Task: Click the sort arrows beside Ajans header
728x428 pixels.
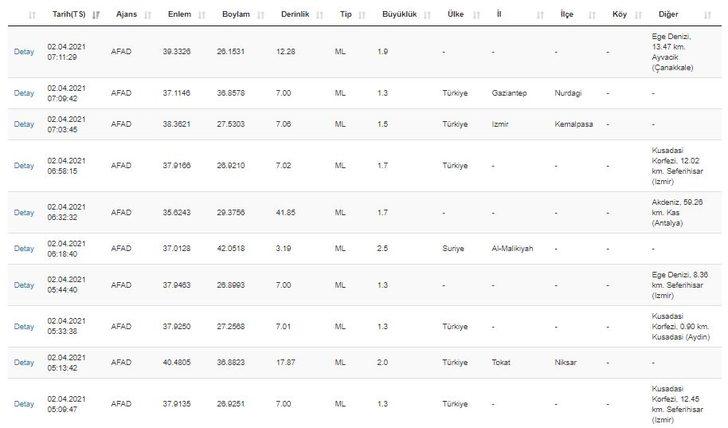Action: [146, 16]
